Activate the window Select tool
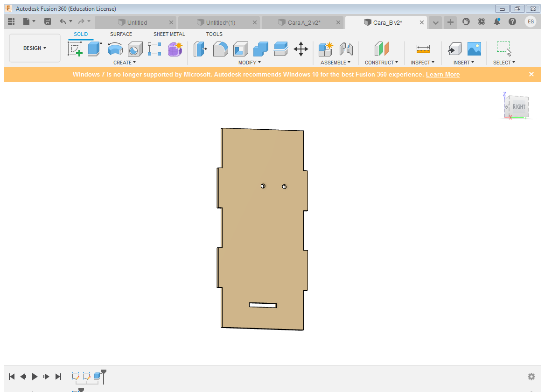Screen dimensions: 545x392 [503, 49]
